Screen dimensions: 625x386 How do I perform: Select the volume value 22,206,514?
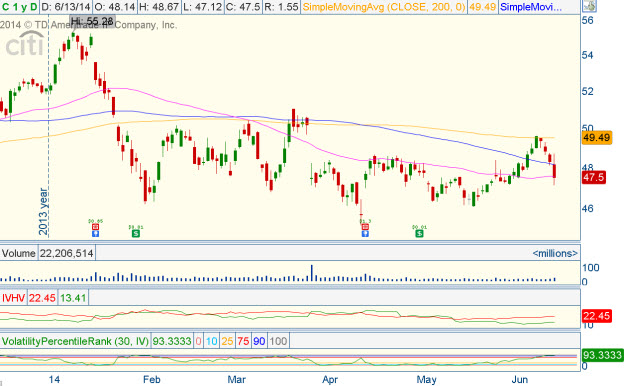(67, 254)
